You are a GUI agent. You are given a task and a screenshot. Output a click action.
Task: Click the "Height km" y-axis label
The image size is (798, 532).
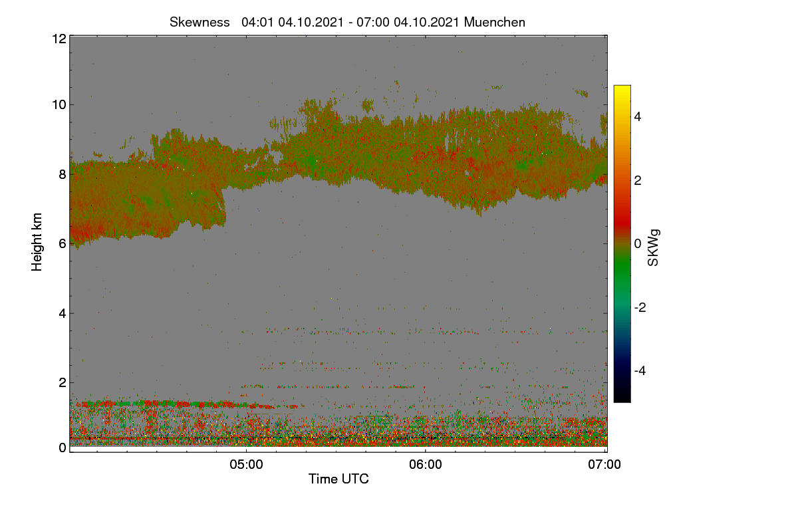[37, 242]
